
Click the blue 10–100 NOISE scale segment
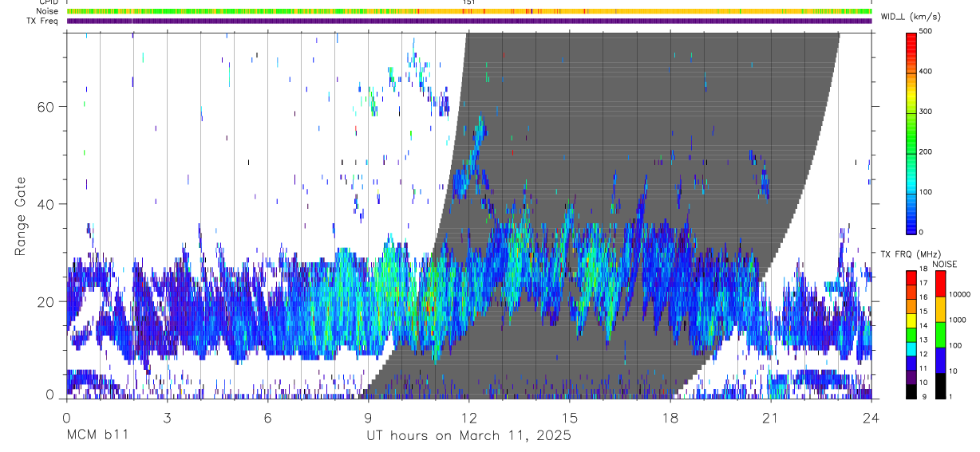coord(940,360)
